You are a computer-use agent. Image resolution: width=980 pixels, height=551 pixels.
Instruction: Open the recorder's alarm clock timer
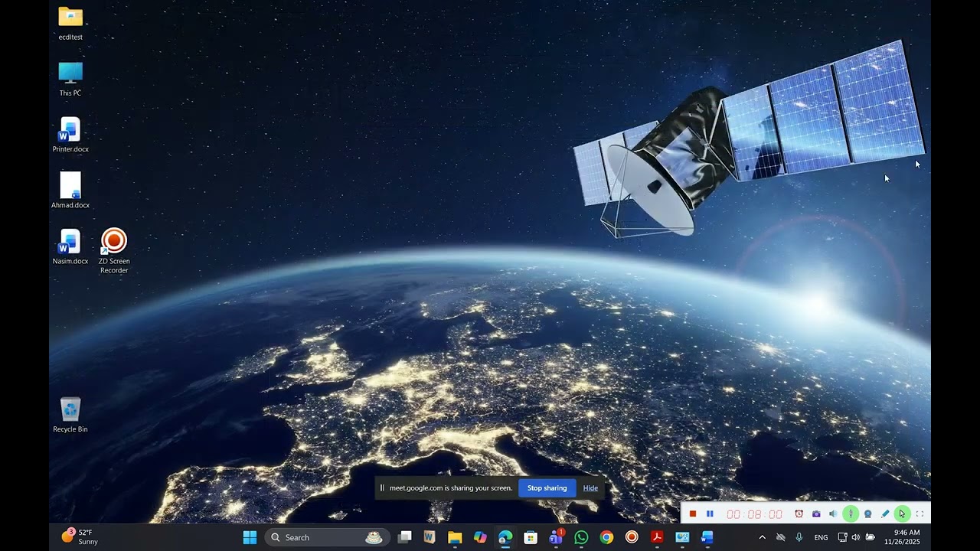pos(799,514)
